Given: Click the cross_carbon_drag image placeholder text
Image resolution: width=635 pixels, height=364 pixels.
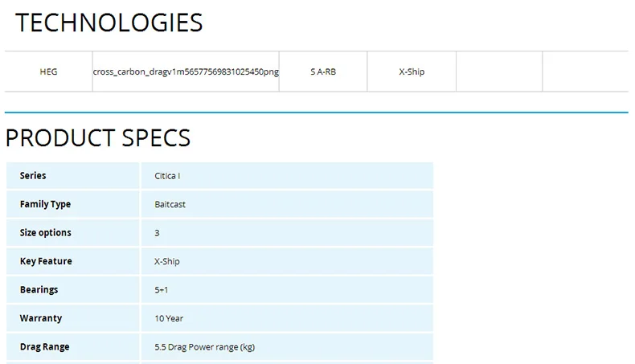Looking at the screenshot, I should [186, 72].
